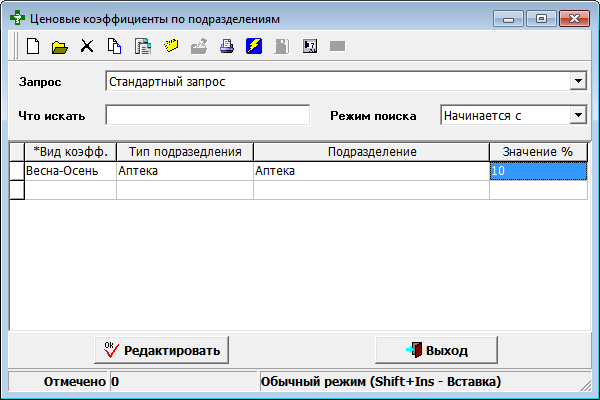Create a new record with blank page icon
Image resolution: width=600 pixels, height=400 pixels.
(x=33, y=46)
